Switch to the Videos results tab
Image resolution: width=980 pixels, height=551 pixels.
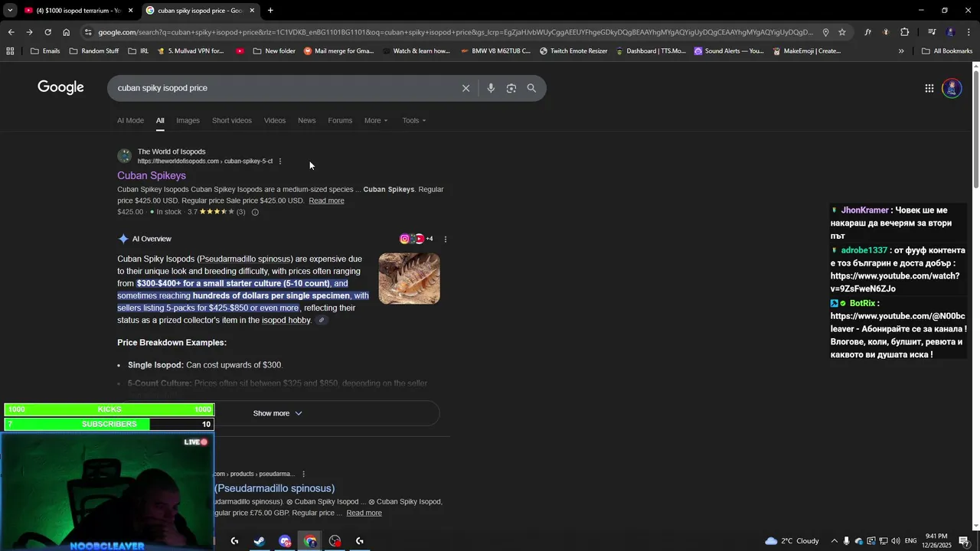click(x=275, y=120)
